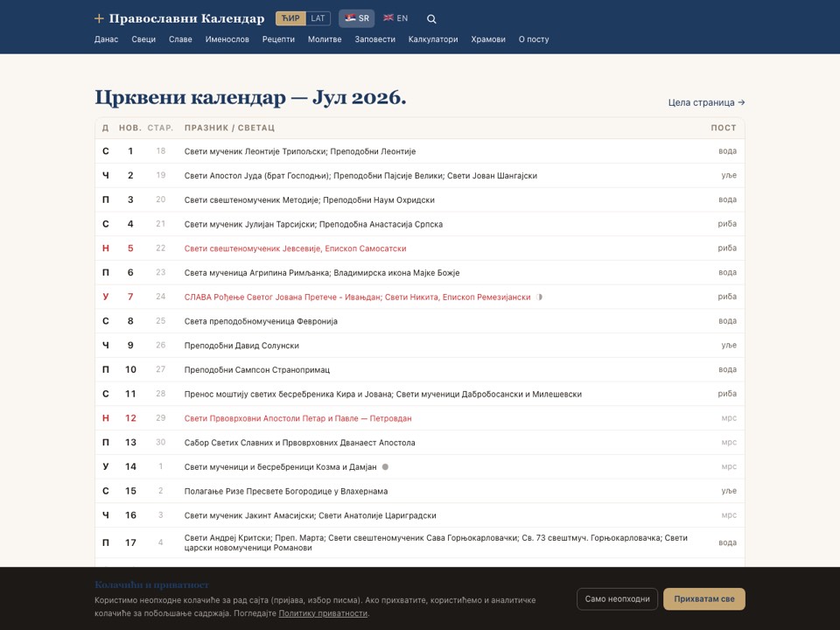Click ПОСТ column header

724,128
